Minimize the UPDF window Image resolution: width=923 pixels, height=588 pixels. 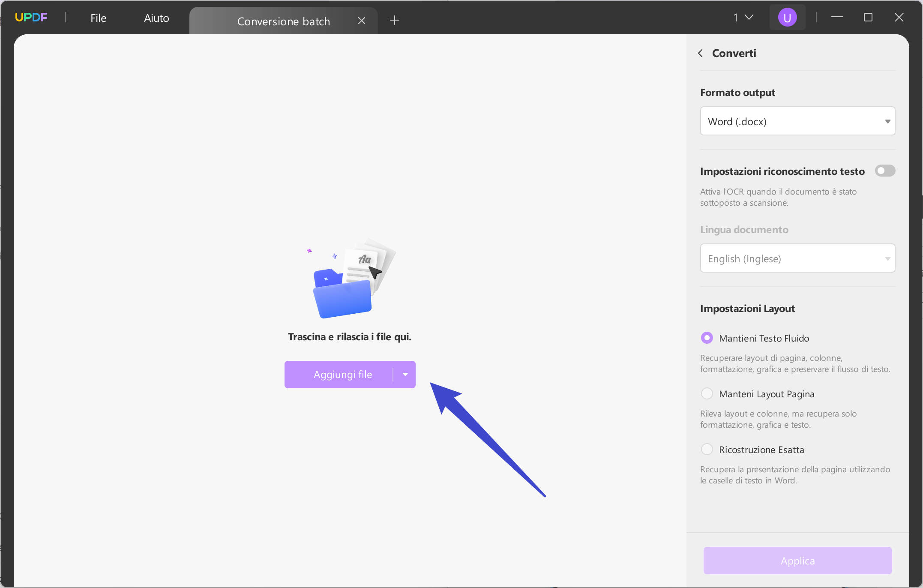[837, 18]
